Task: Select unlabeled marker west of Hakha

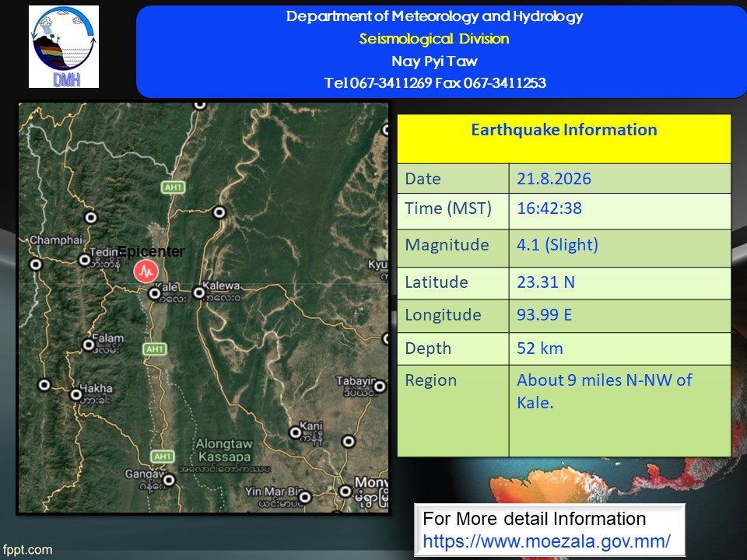Action: [44, 385]
